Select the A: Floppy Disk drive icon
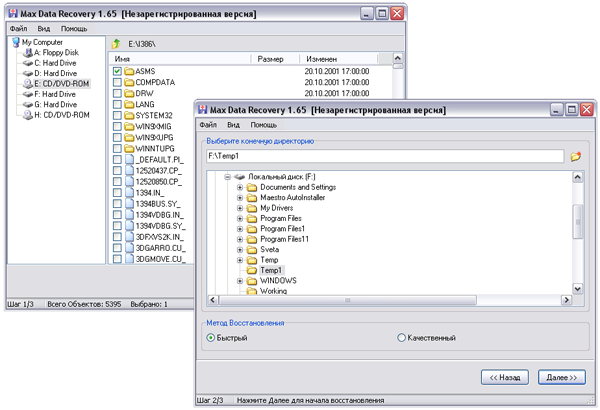This screenshot has width=600, height=410. (x=28, y=53)
